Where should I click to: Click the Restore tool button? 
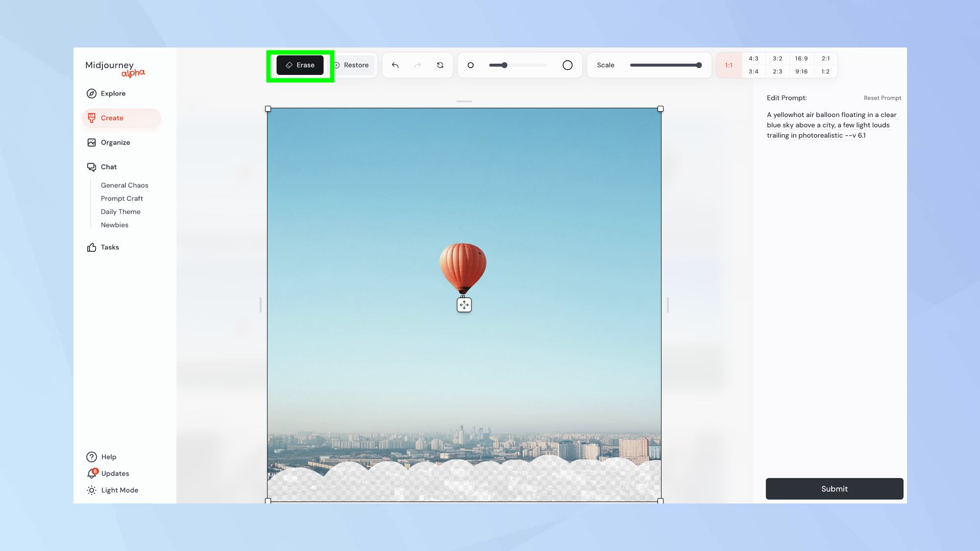pos(351,65)
